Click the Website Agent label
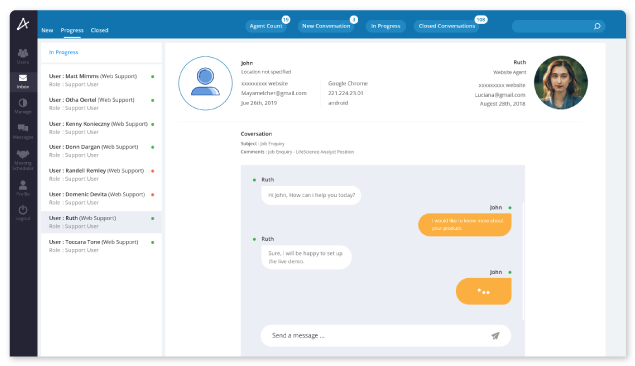635x366 pixels. pyautogui.click(x=509, y=72)
